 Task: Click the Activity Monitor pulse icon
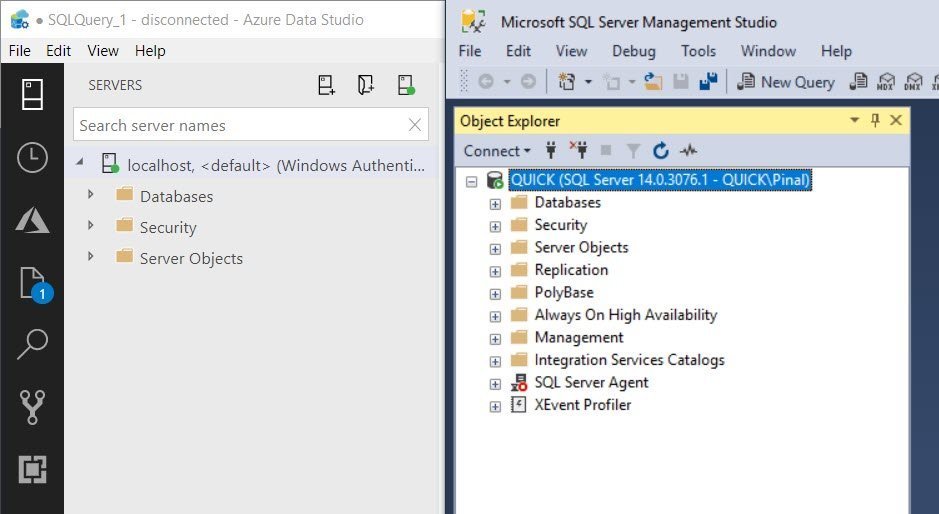point(688,151)
